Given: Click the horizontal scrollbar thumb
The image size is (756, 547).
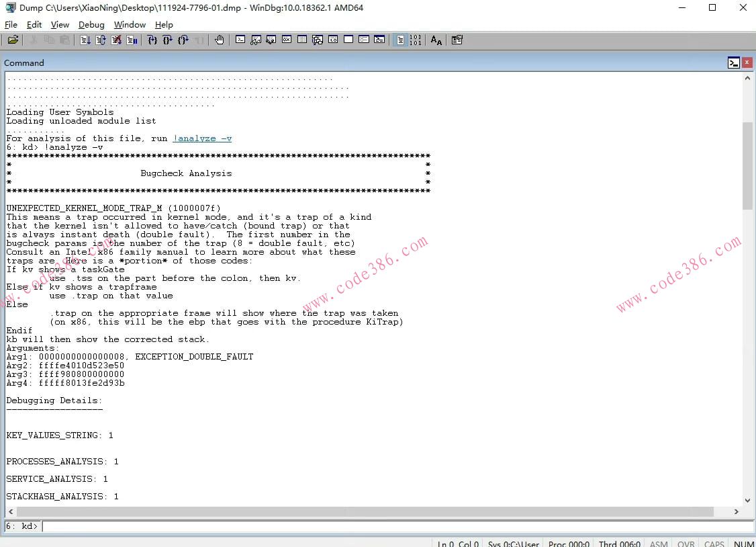Looking at the screenshot, I should 365,512.
